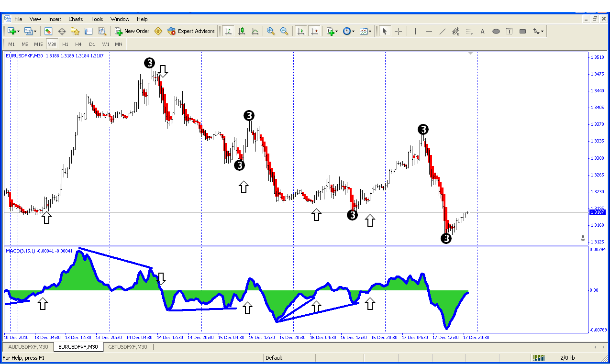The height and width of the screenshot is (364, 610).
Task: Open the Strategy Tester icon
Action: (102, 31)
